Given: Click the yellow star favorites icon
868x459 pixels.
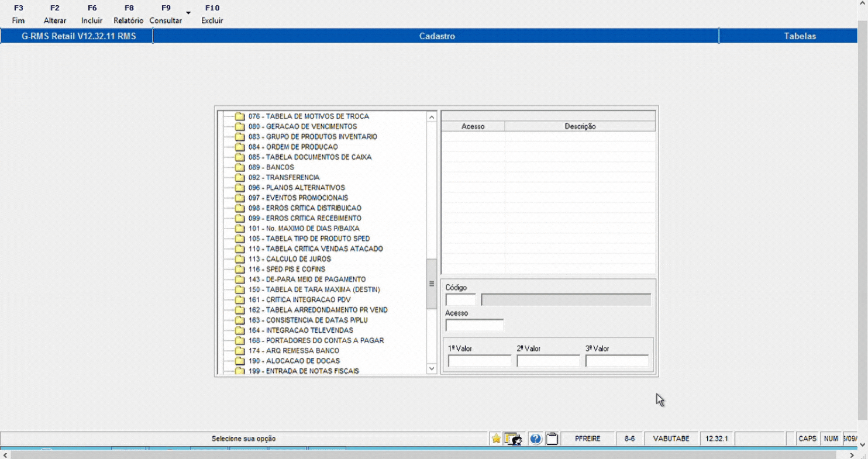Looking at the screenshot, I should [x=496, y=439].
